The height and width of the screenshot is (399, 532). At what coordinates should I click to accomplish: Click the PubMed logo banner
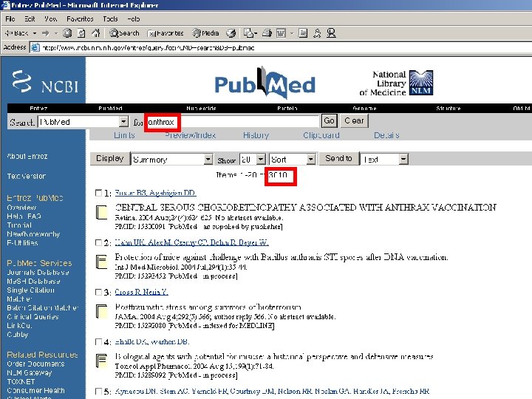pyautogui.click(x=265, y=83)
